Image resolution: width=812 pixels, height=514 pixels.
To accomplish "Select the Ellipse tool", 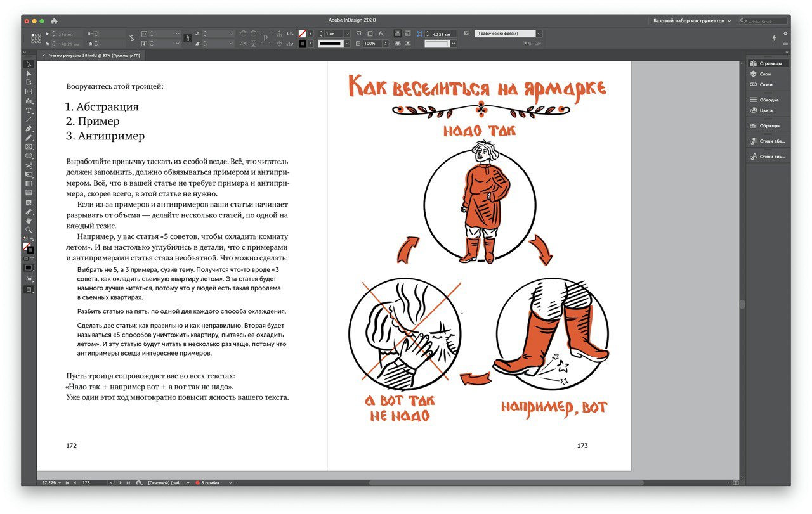I will pos(29,156).
